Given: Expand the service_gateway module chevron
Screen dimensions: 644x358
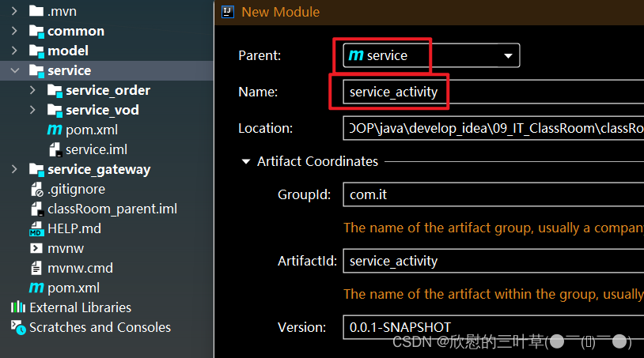Looking at the screenshot, I should (14, 169).
